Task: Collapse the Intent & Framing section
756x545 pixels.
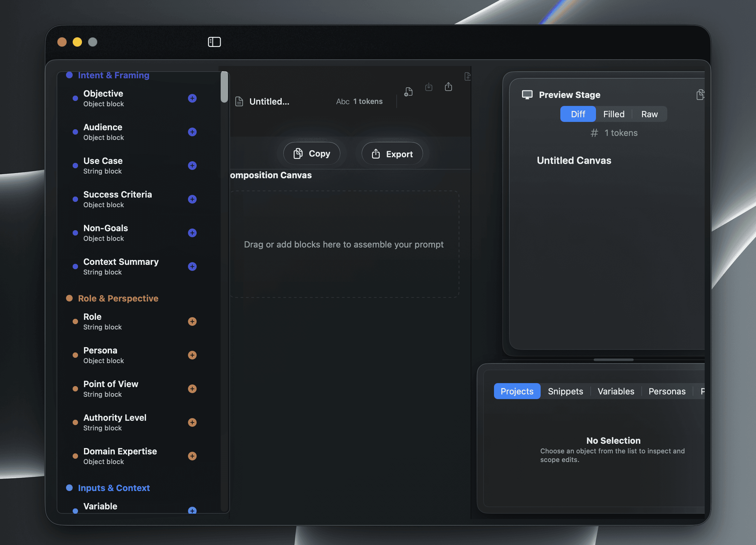Action: pyautogui.click(x=113, y=75)
